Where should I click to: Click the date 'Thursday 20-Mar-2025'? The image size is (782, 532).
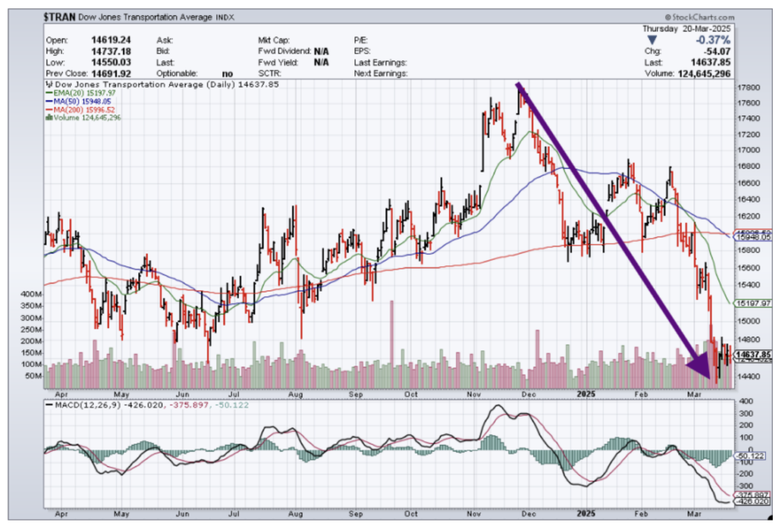click(687, 29)
